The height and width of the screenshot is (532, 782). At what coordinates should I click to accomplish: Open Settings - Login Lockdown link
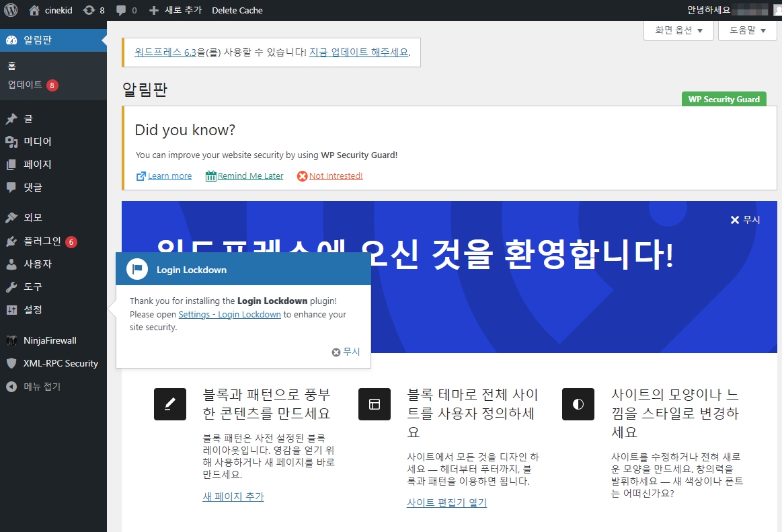click(x=229, y=314)
